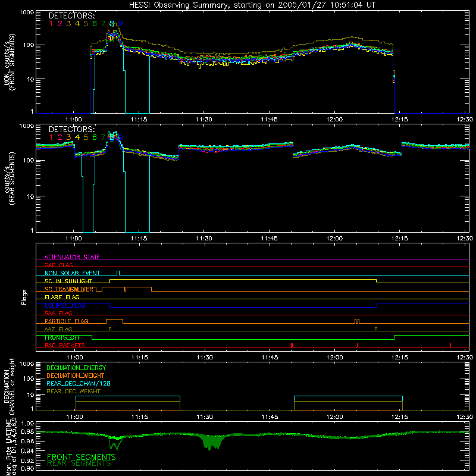Click the FRONT SEGMENTS livetime legend label
Screen dimensions: 476x476
82,457
